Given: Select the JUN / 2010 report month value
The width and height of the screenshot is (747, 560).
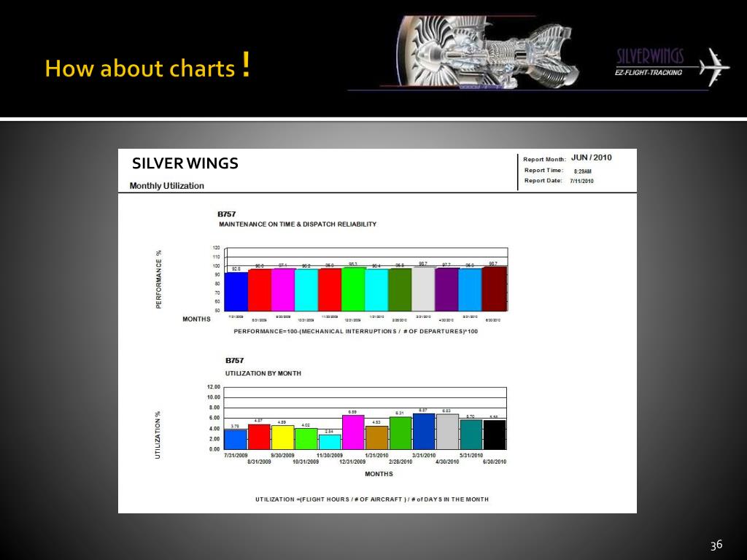Looking at the screenshot, I should tap(591, 157).
